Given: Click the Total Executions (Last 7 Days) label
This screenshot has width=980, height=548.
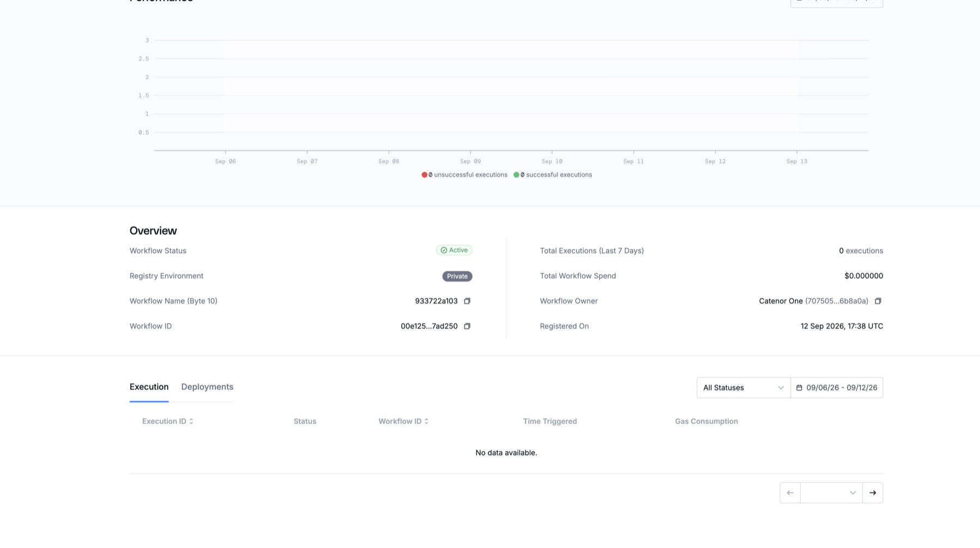Looking at the screenshot, I should [x=592, y=251].
